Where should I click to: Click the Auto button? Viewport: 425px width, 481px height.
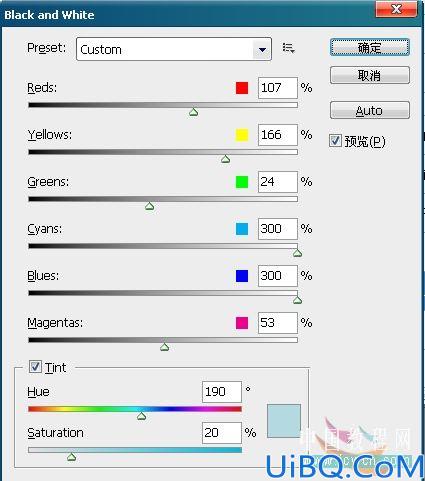coord(370,110)
